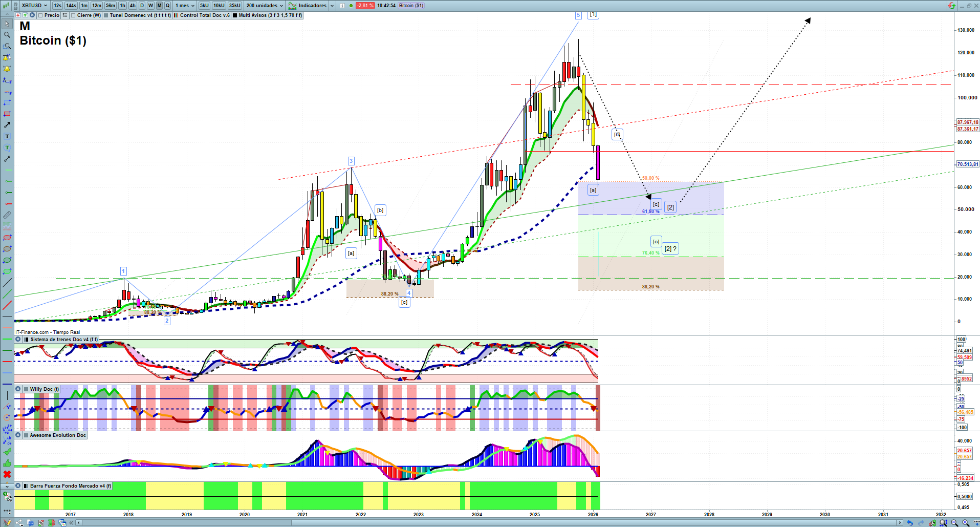This screenshot has width=980, height=527.
Task: Open the chart info icon in top toolbar
Action: coord(342,6)
